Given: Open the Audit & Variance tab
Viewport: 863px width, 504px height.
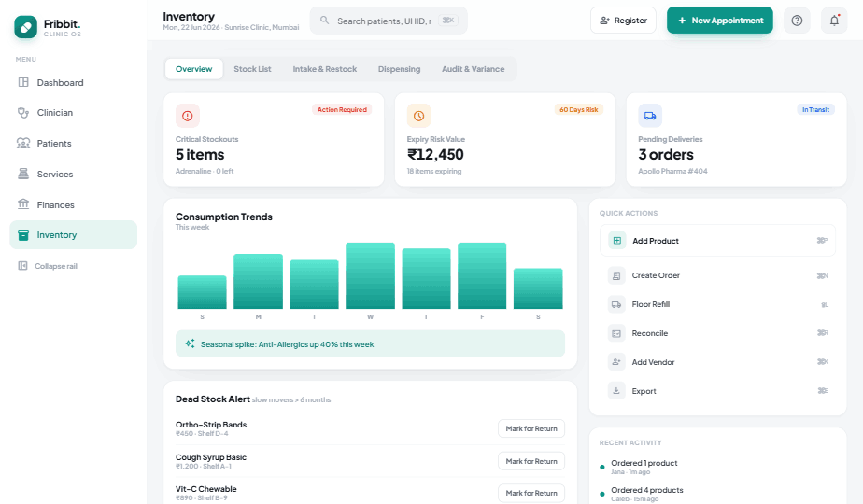Looking at the screenshot, I should click(474, 69).
